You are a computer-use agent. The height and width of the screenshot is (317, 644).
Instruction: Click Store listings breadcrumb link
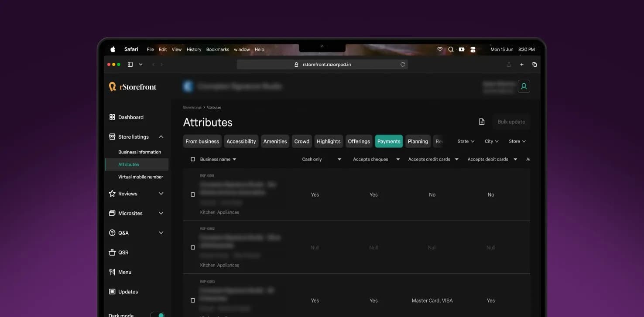pyautogui.click(x=192, y=107)
